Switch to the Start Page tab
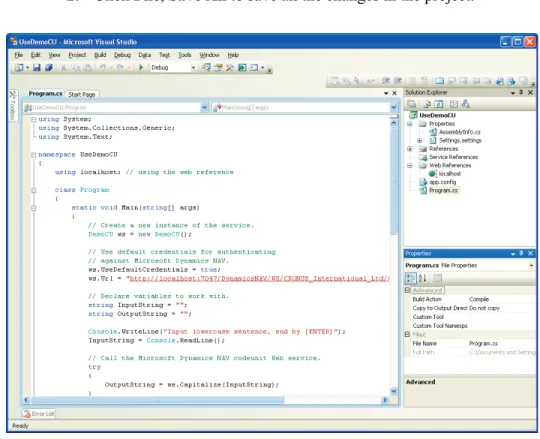This screenshot has width=540, height=439. click(x=82, y=94)
